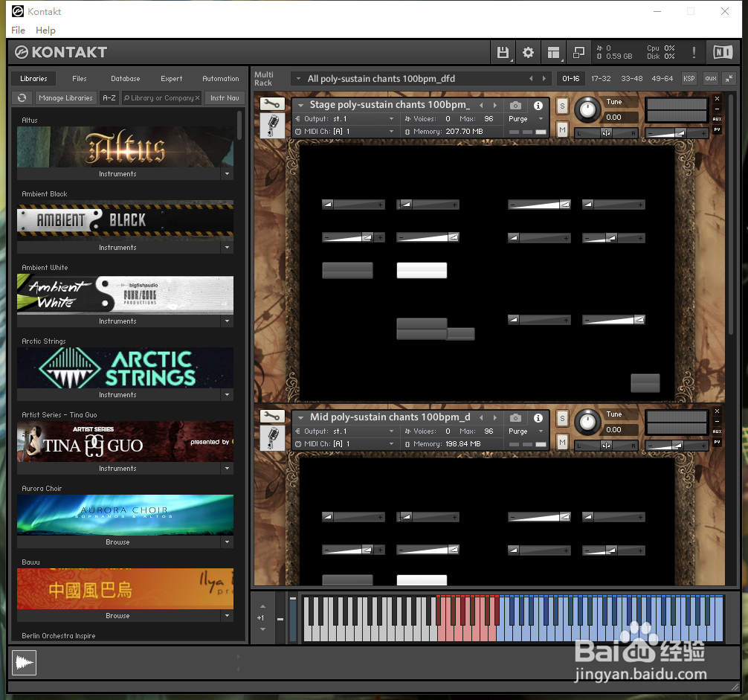
Task: Toggle AUX button on Mid instrument
Action: click(x=717, y=431)
